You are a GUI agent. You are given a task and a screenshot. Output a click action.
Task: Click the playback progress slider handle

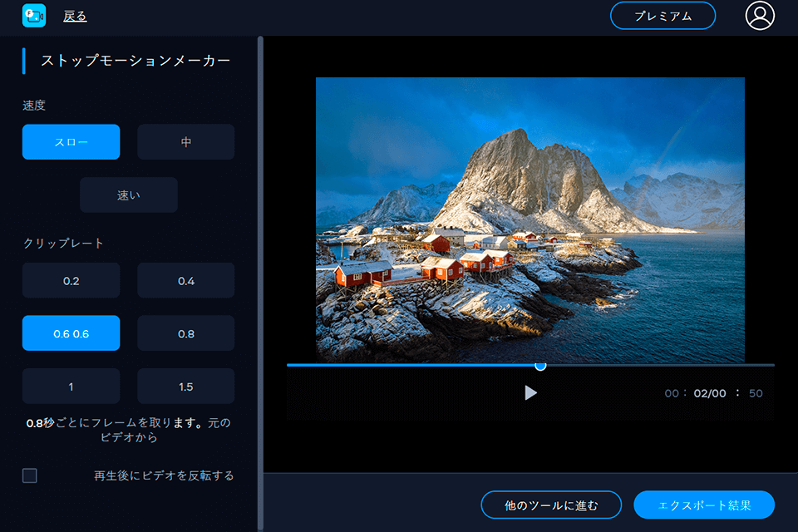[540, 365]
